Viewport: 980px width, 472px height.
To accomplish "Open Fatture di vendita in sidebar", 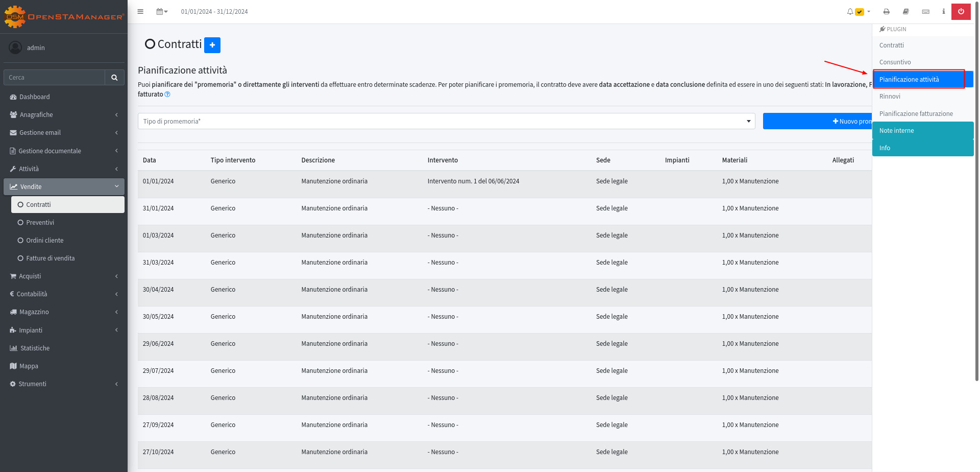I will click(x=51, y=258).
